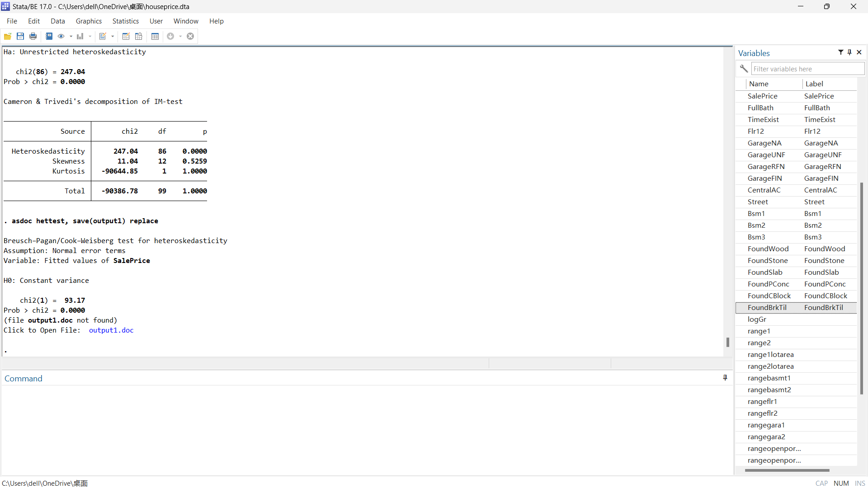
Task: Click the Variables panel filter funnel
Action: pyautogui.click(x=840, y=52)
